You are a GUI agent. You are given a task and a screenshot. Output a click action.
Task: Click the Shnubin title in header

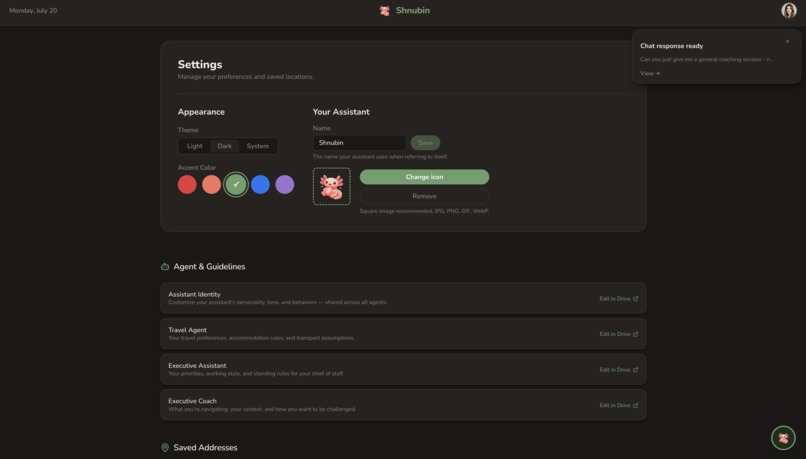[412, 10]
